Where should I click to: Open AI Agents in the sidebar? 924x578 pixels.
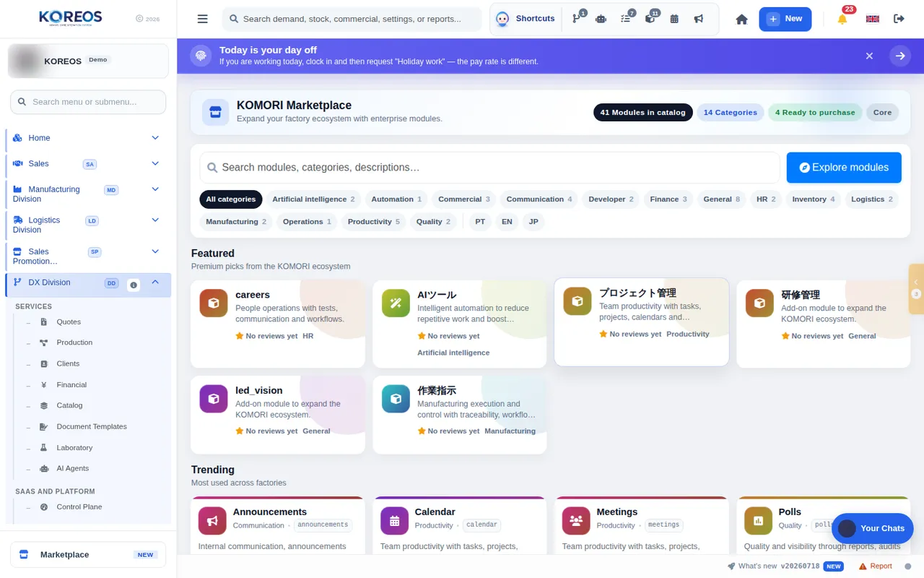point(72,469)
